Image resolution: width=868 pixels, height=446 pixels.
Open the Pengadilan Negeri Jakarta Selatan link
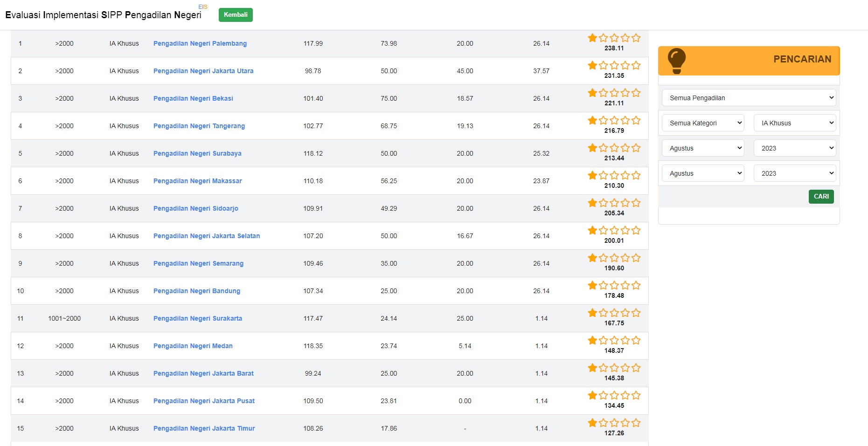coord(207,236)
